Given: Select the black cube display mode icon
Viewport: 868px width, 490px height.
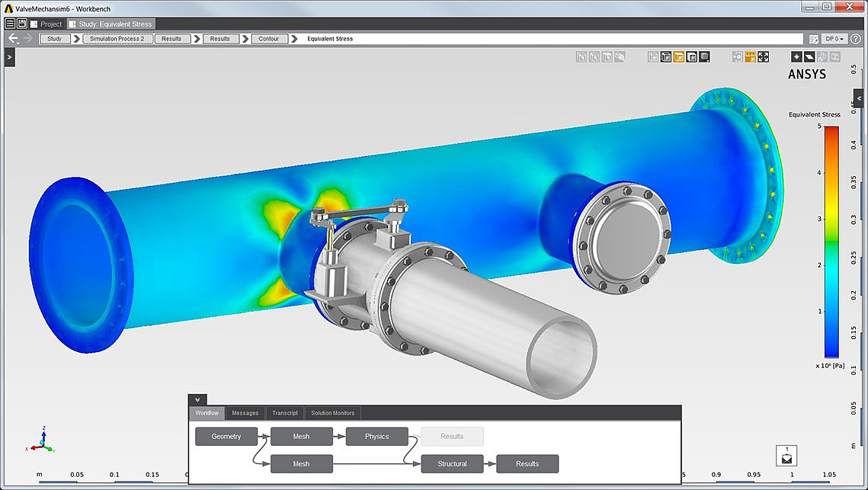Looking at the screenshot, I should tap(704, 56).
